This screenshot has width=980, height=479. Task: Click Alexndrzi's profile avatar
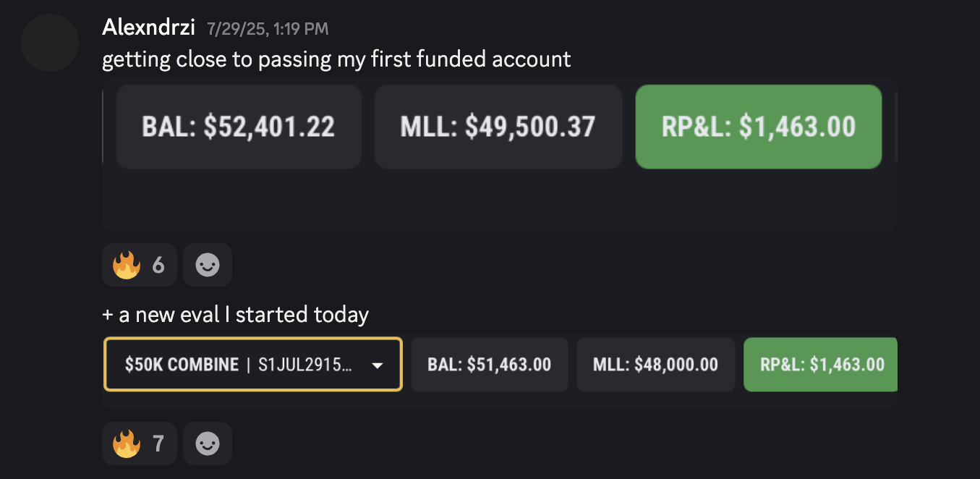(50, 43)
